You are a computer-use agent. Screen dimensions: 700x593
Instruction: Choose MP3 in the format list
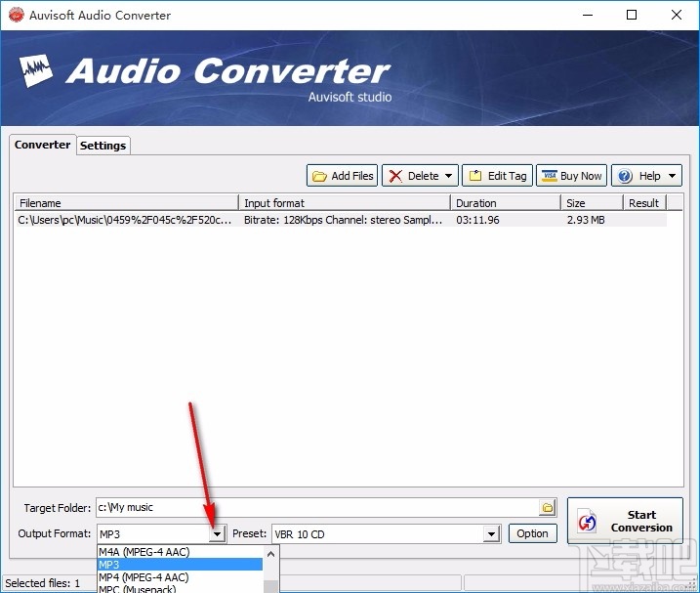(x=180, y=565)
